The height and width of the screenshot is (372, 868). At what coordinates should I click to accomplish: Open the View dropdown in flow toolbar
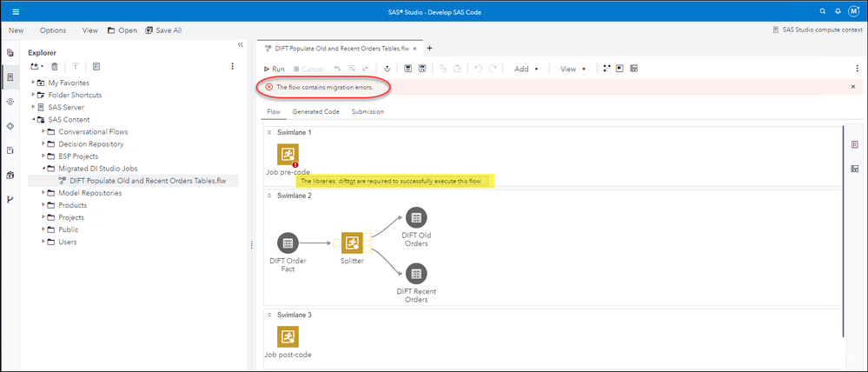point(572,69)
